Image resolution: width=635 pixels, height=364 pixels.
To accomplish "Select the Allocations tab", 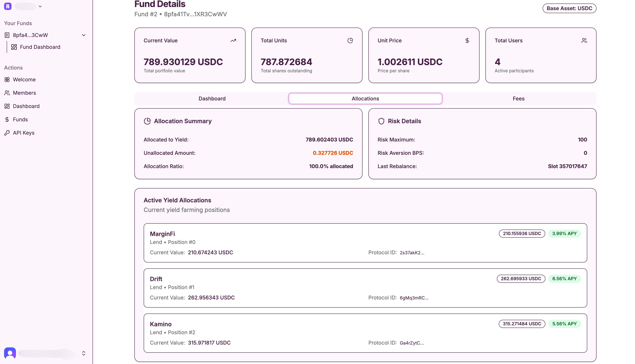I will click(365, 99).
